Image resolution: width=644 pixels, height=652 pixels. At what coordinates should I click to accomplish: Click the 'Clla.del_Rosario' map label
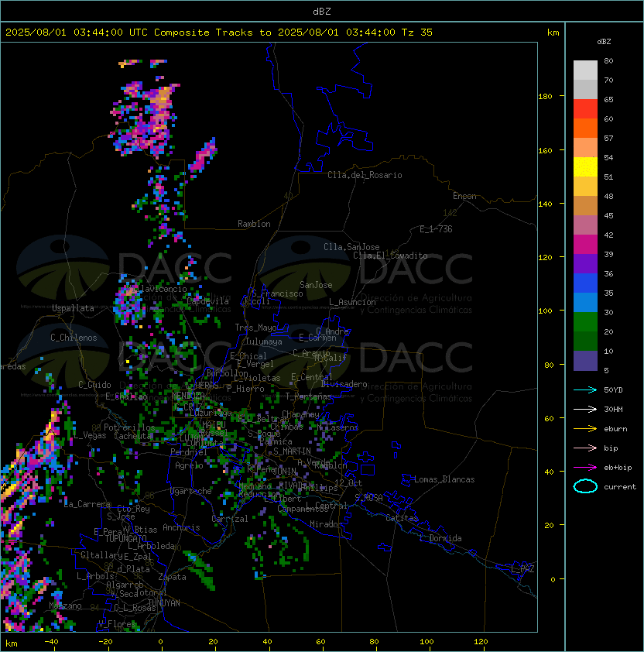[x=365, y=175]
